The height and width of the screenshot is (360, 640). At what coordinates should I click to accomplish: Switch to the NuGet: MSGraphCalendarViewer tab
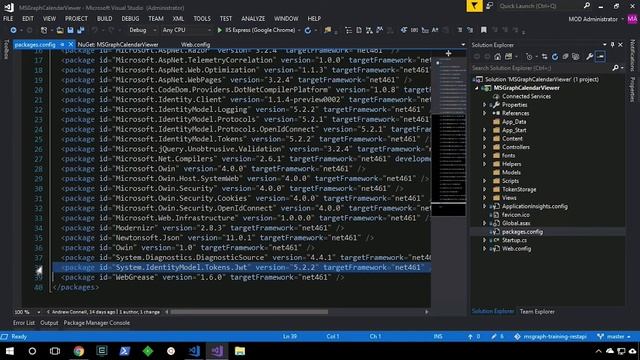[118, 44]
